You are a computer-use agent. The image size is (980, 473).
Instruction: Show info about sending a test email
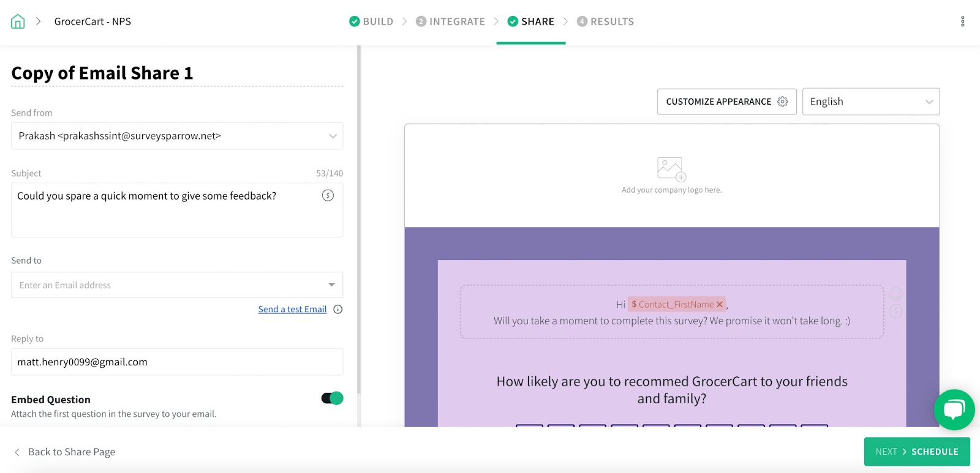point(338,310)
